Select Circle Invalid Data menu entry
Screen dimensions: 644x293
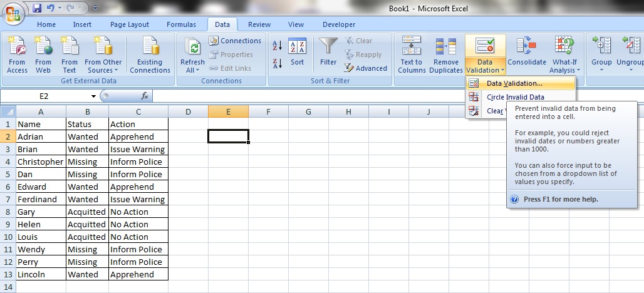pyautogui.click(x=515, y=97)
